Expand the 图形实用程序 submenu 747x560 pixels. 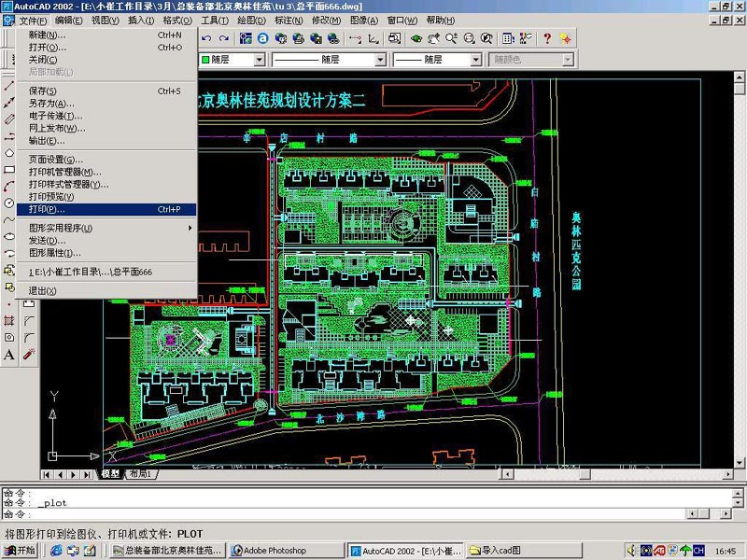(106, 228)
